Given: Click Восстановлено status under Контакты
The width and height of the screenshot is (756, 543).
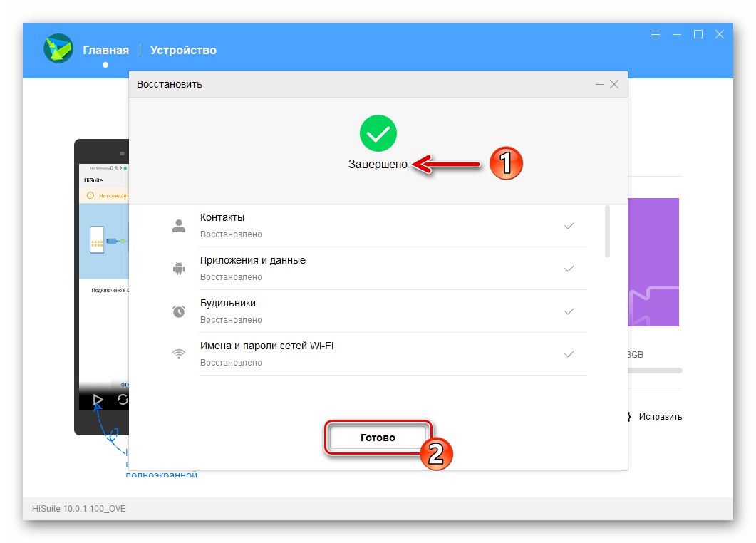Looking at the screenshot, I should [231, 234].
